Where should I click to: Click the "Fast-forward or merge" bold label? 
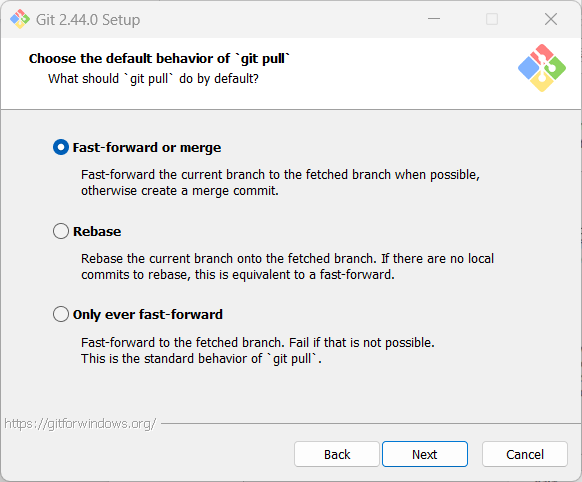click(x=147, y=148)
